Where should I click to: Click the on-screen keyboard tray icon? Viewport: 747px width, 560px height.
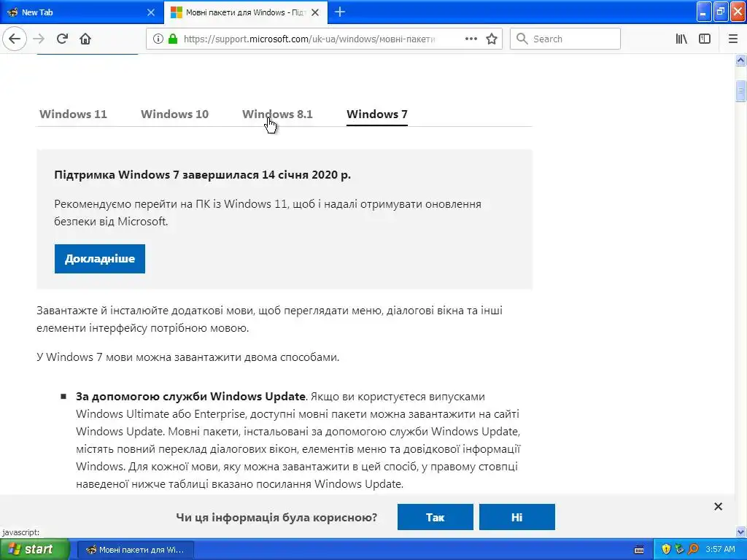(639, 550)
